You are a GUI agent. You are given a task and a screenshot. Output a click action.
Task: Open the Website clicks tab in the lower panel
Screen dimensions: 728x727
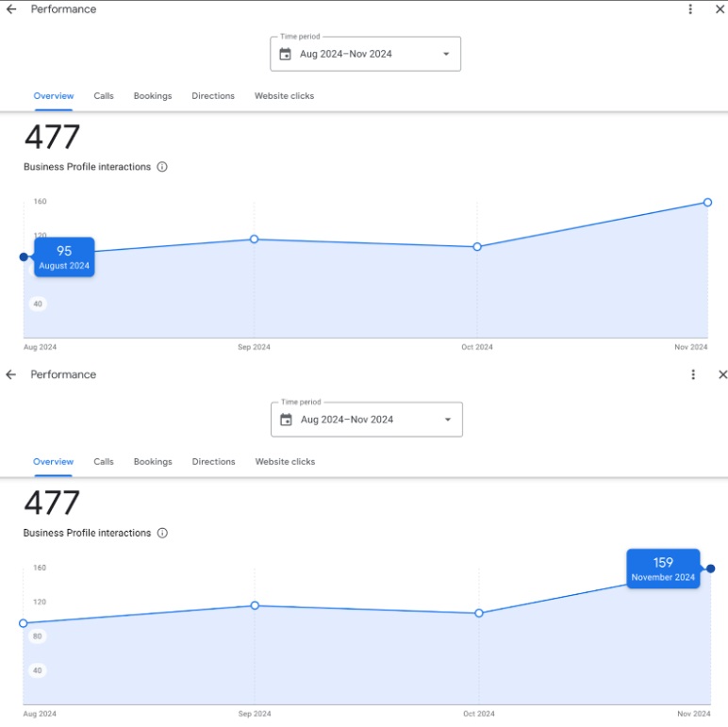coord(285,462)
